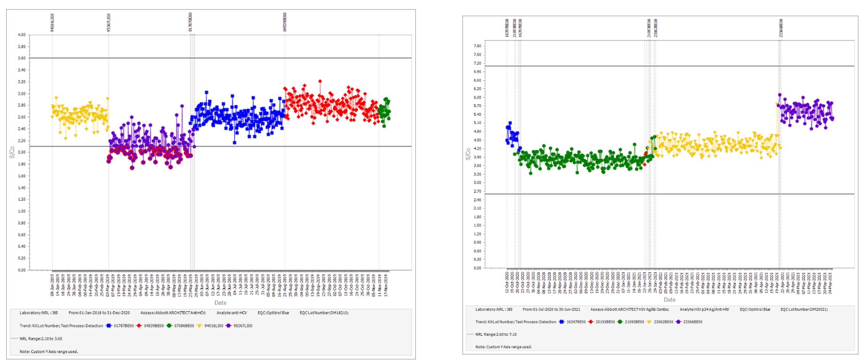Select the yellow 23062BE00 legend marker
The image size is (868, 361).
point(650,322)
